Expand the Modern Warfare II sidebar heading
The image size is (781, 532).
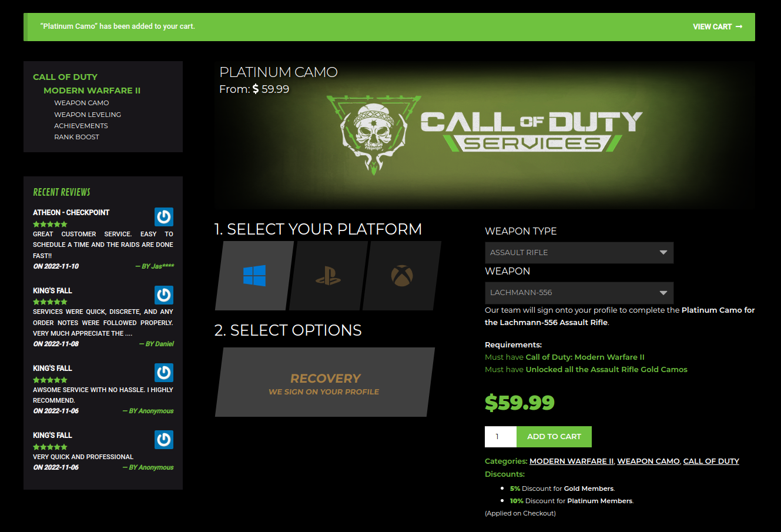tap(92, 91)
